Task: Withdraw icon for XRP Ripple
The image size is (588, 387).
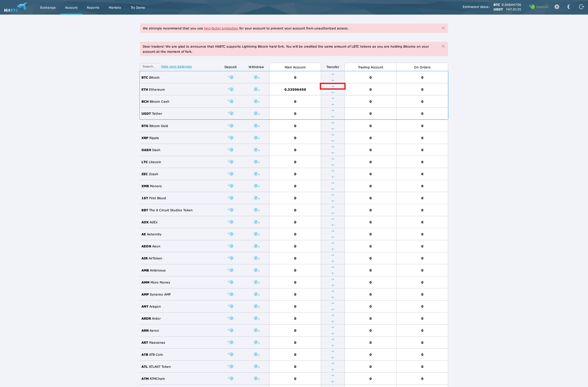Action: (257, 138)
